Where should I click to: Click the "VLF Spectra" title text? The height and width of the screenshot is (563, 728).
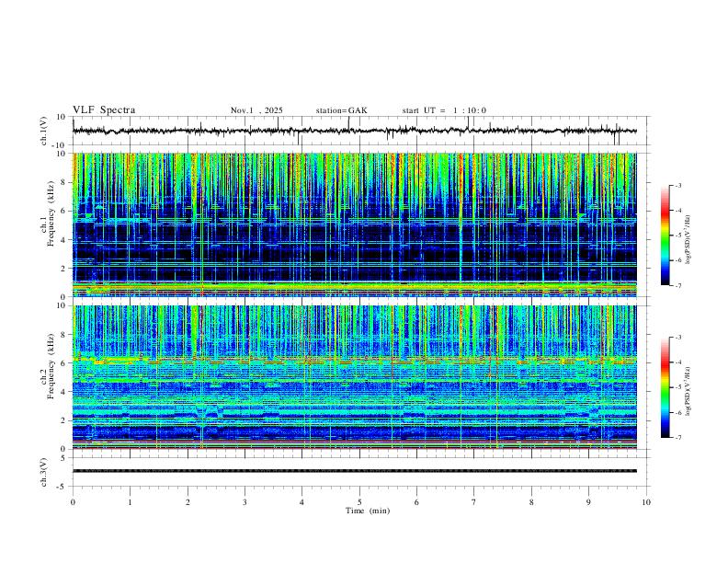click(104, 110)
